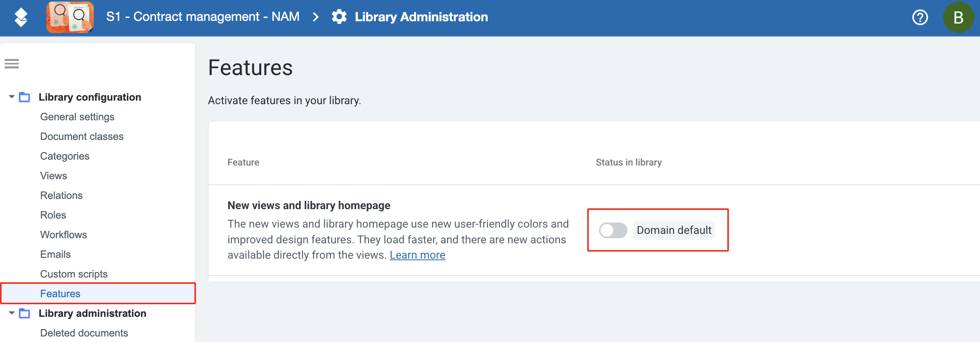This screenshot has height=342, width=980.
Task: Click the Library configuration section label
Action: point(90,97)
